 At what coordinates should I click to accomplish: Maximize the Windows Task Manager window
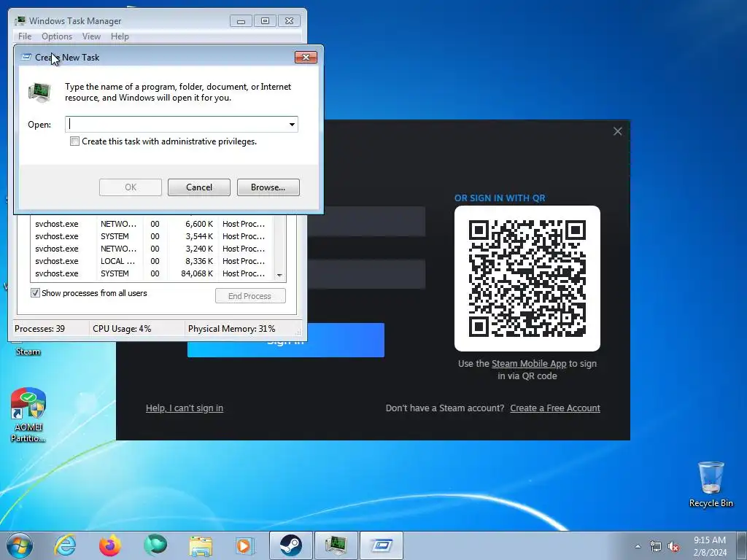click(x=266, y=21)
